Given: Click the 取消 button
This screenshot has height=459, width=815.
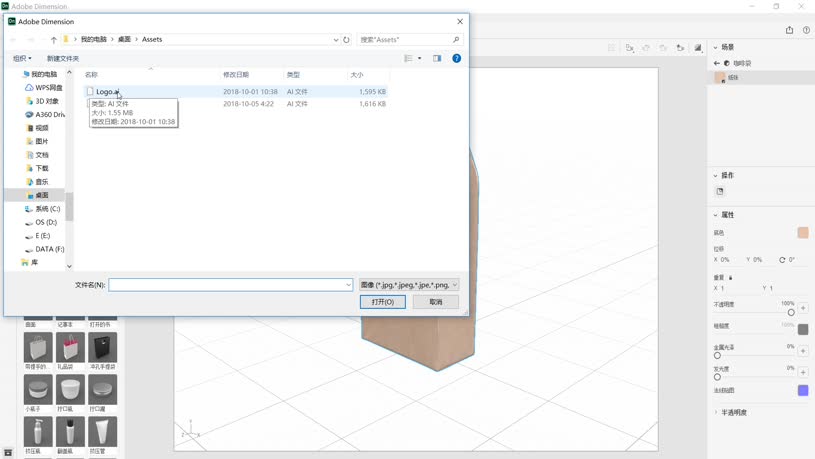Looking at the screenshot, I should pyautogui.click(x=436, y=302).
